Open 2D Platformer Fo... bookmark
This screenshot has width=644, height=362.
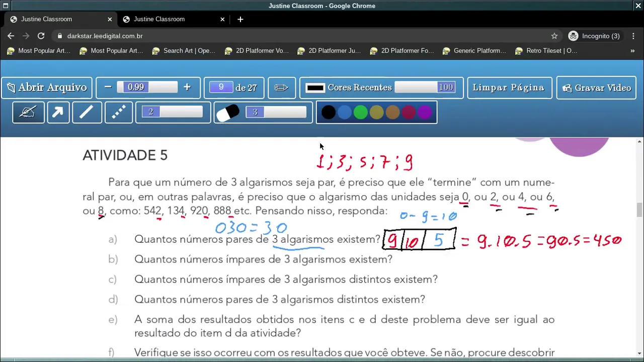[x=401, y=51]
